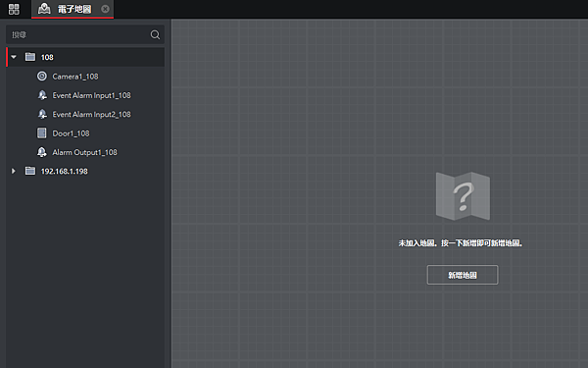
Task: Close the 電子地圖 tab
Action: (106, 9)
